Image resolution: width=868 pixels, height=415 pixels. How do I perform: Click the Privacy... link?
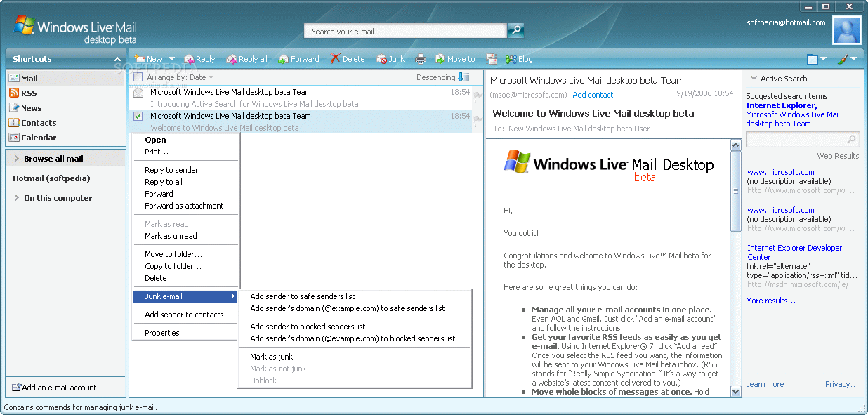[x=841, y=384]
